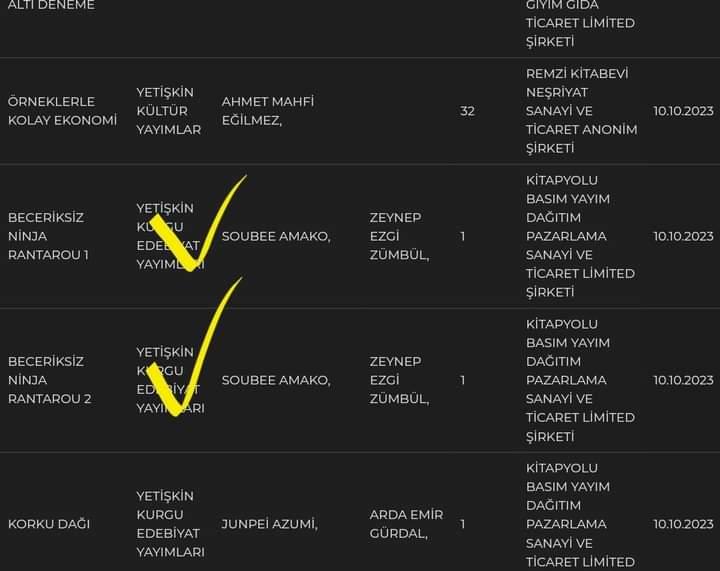This screenshot has height=571, width=720.
Task: Click the KORKU DAĞI title cell
Action: (49, 524)
